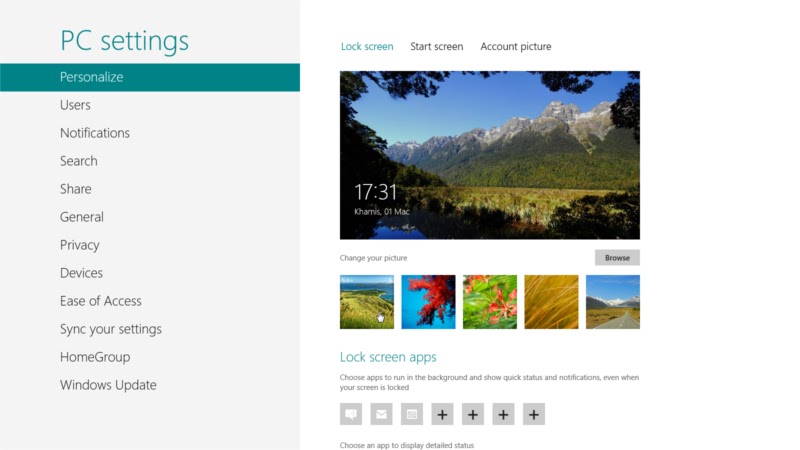This screenshot has height=450, width=800.
Task: Switch to the Start screen tab
Action: [437, 46]
